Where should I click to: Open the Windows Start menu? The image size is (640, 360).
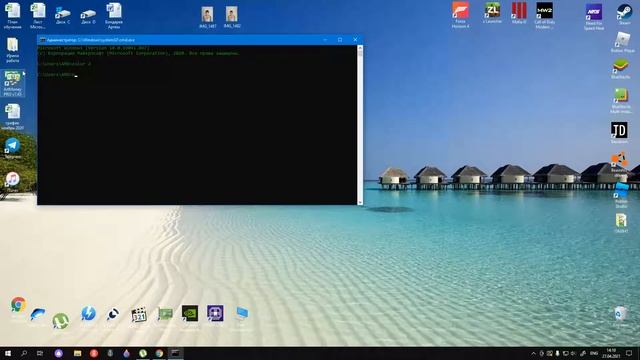(8, 353)
